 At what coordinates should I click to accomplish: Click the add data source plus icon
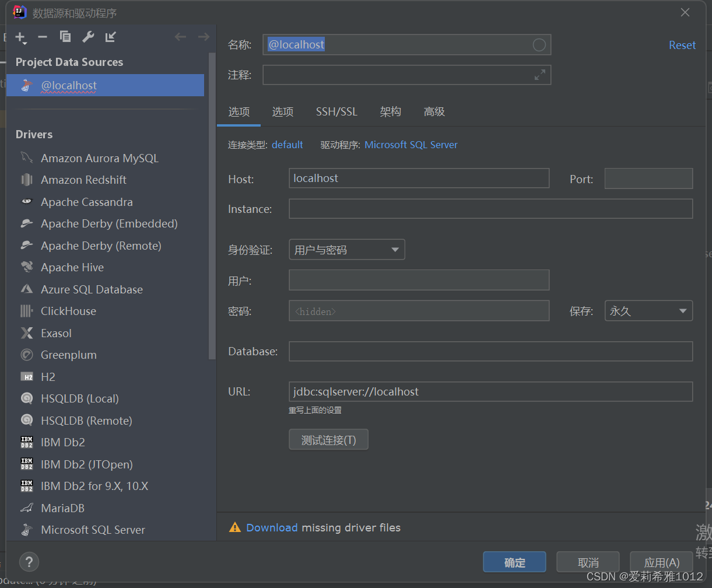coord(20,37)
